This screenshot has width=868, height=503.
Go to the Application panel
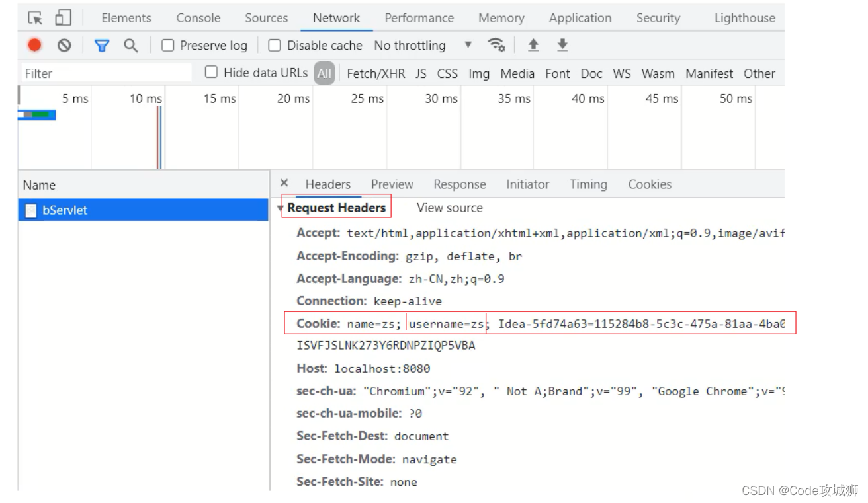[580, 18]
